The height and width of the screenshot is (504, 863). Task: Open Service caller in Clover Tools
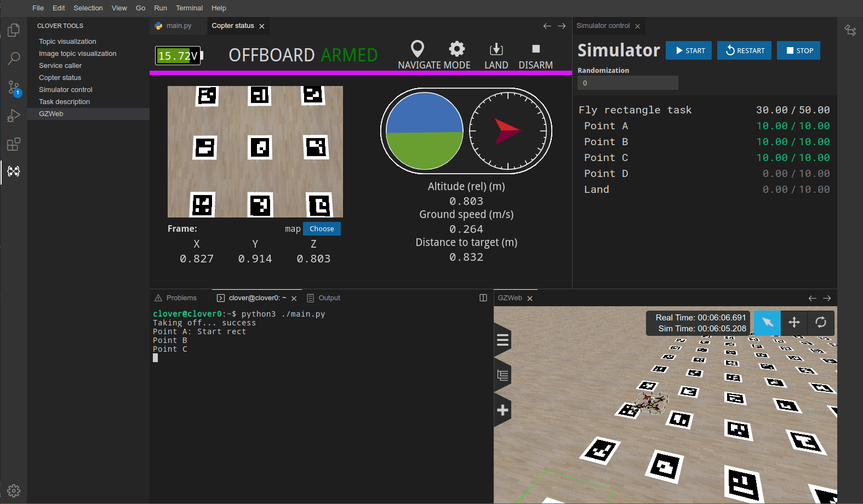pos(60,66)
